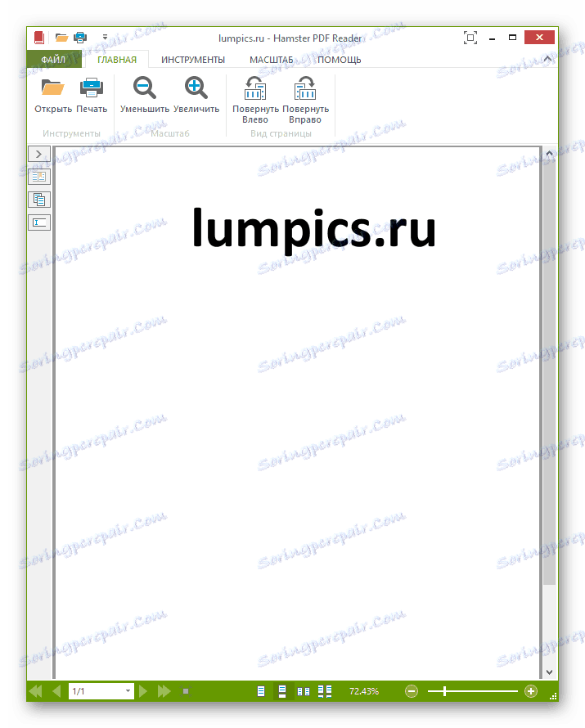Click the red Hamster PDF Reader app icon
Screen dimensions: 585x728
pos(39,38)
